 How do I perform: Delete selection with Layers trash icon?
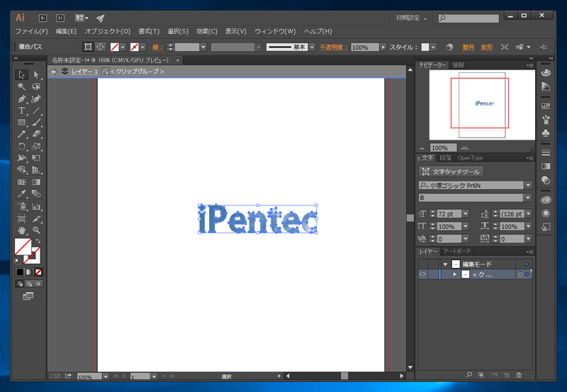[x=519, y=375]
